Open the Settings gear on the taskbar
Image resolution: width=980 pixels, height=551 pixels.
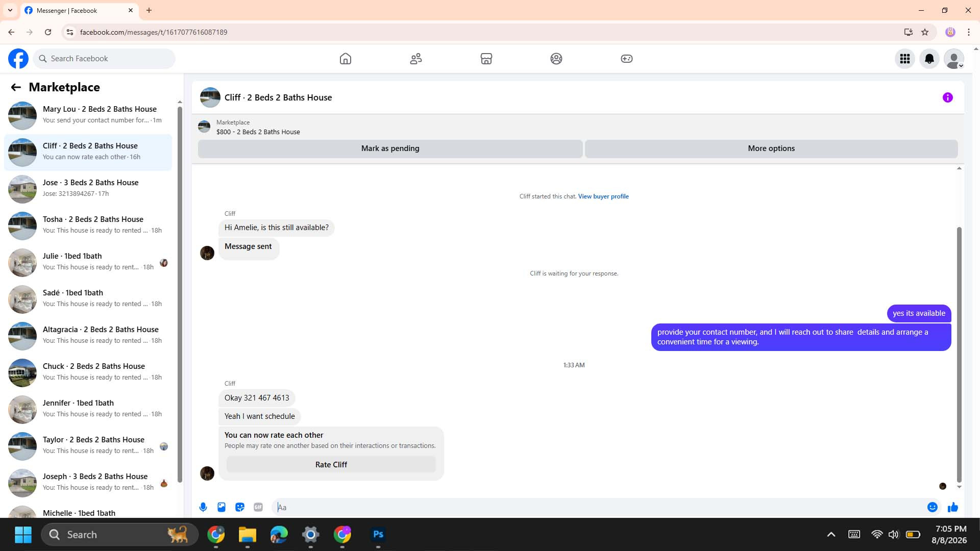310,535
